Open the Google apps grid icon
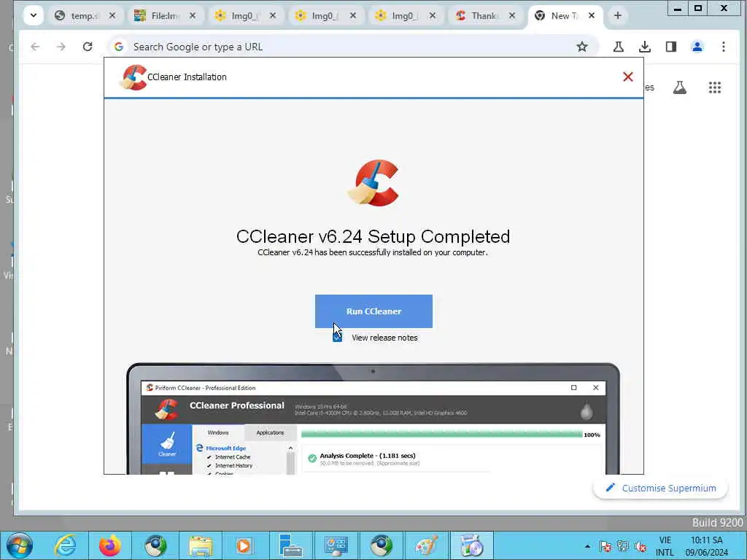This screenshot has height=560, width=747. 715,87
